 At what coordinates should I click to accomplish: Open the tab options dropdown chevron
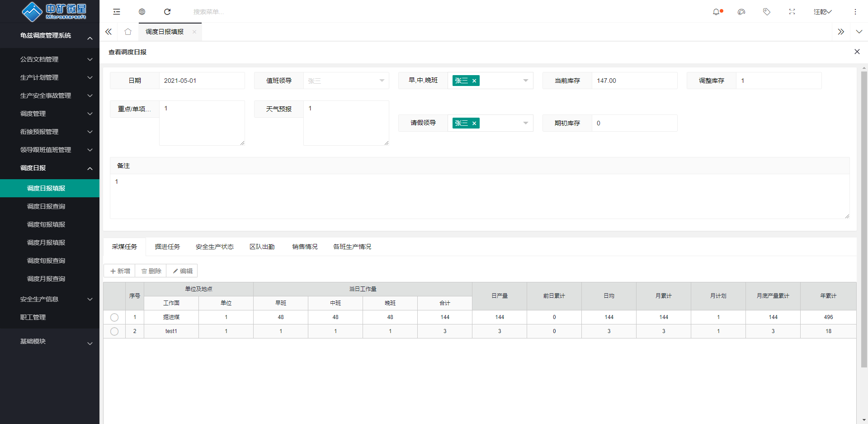pos(859,32)
